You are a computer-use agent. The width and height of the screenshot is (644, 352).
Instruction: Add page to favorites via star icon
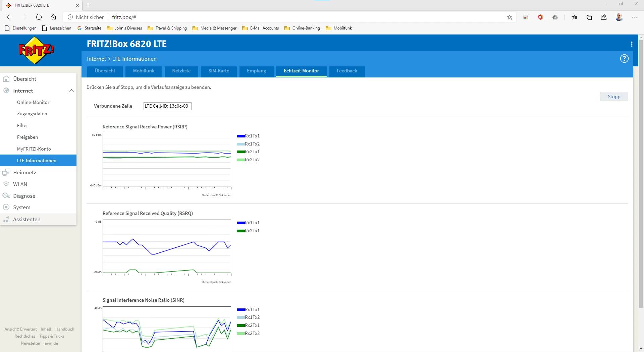pyautogui.click(x=509, y=17)
